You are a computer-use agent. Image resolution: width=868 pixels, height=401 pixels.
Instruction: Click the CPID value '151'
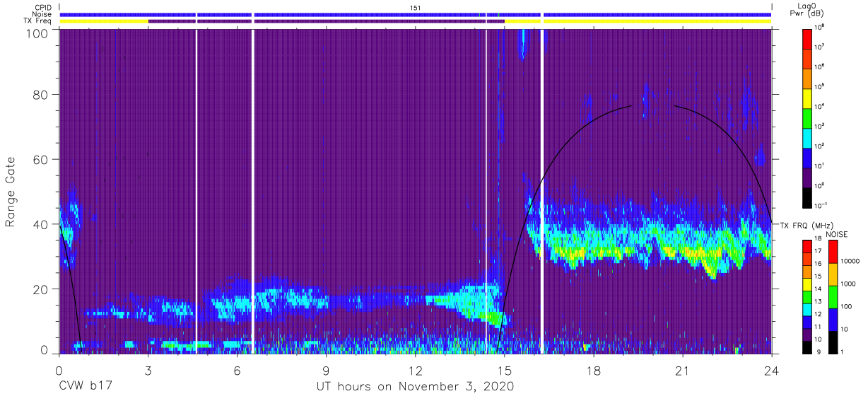click(x=416, y=7)
